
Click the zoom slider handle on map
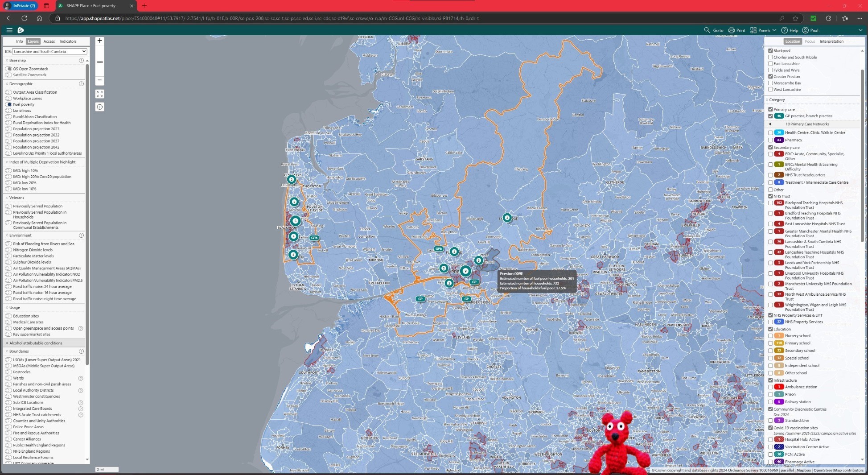coord(99,62)
